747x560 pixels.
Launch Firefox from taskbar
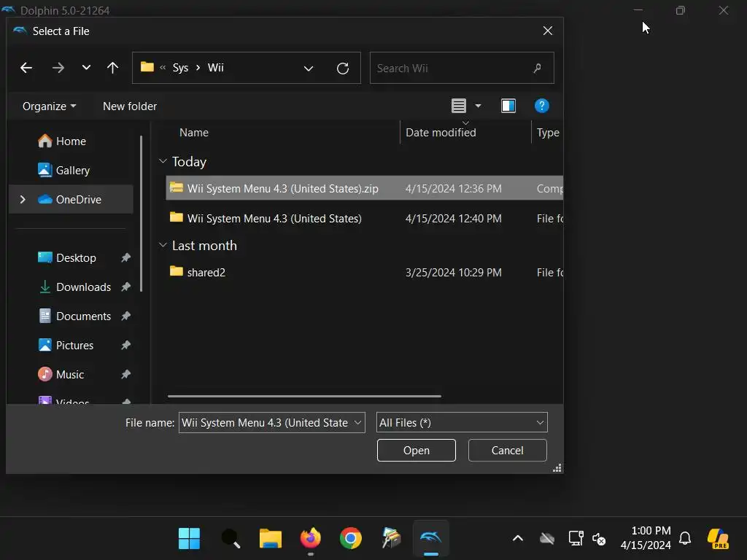(311, 539)
